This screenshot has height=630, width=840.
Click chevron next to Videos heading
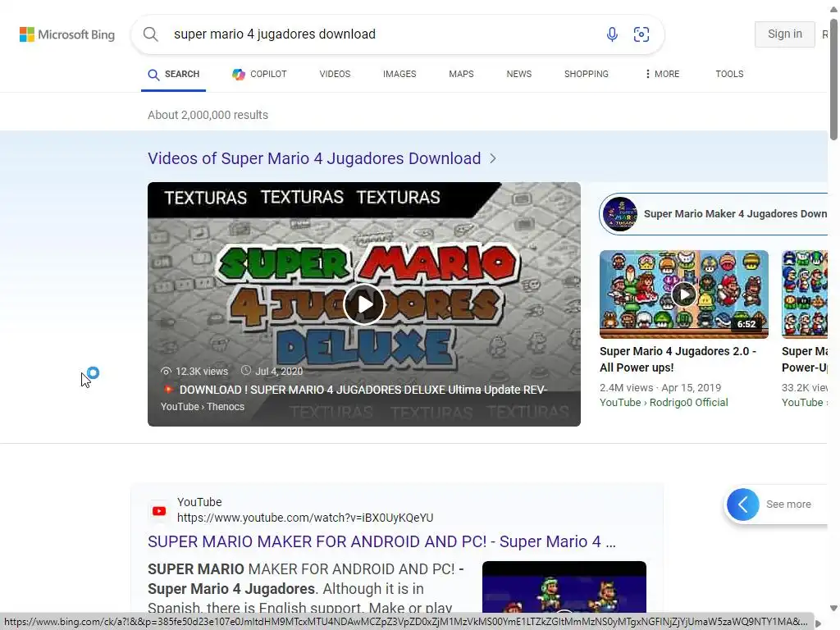click(493, 158)
